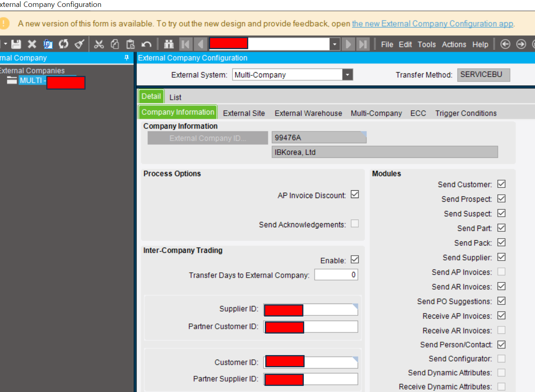535x392 pixels.
Task: Open Search with the binoculars icon
Action: pos(169,44)
